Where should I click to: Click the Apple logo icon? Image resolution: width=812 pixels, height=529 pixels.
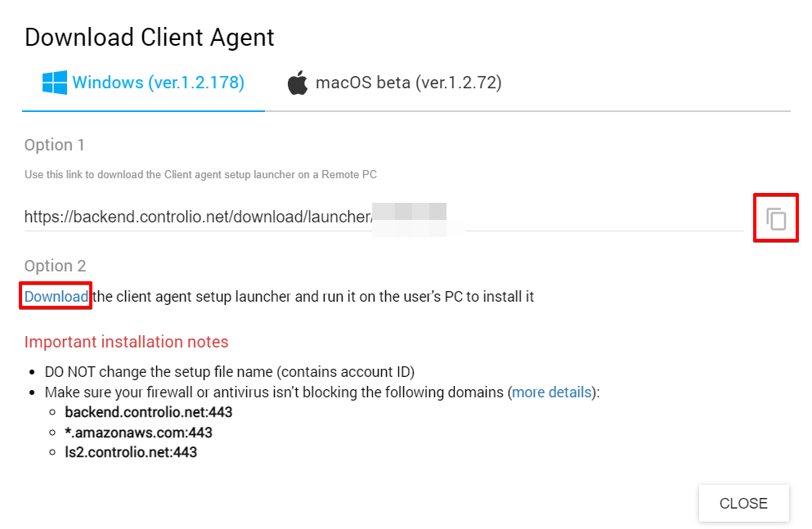tap(298, 83)
